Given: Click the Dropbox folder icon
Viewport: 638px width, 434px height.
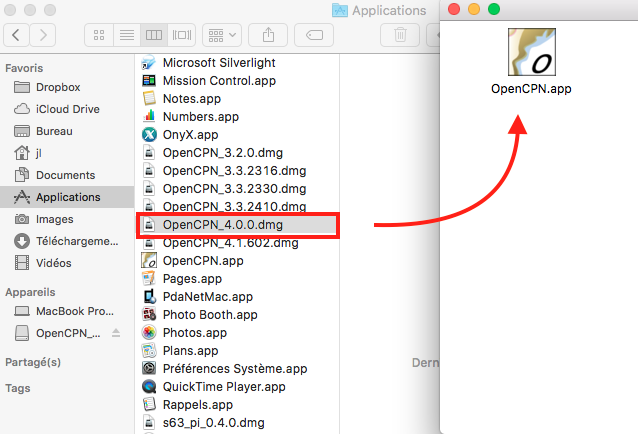Looking at the screenshot, I should point(22,87).
